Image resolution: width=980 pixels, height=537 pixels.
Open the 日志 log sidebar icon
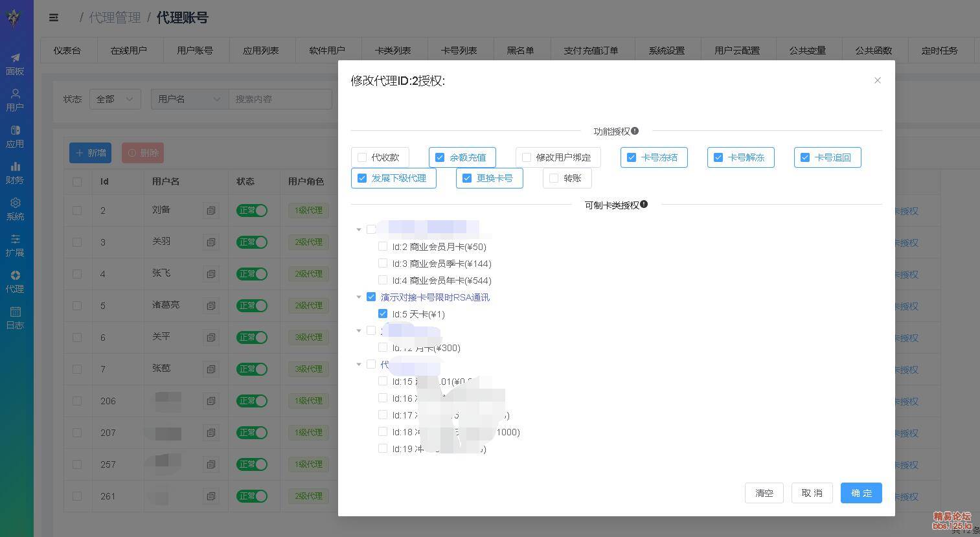coord(15,317)
